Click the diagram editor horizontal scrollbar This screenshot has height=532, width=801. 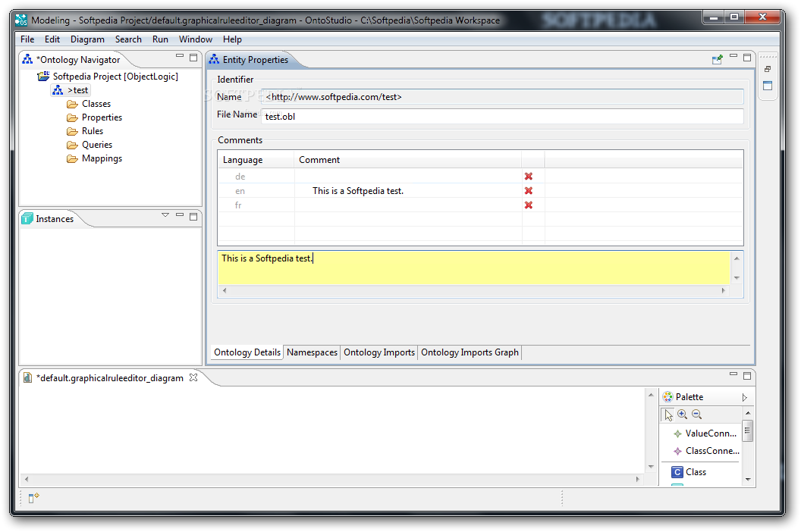pos(332,479)
